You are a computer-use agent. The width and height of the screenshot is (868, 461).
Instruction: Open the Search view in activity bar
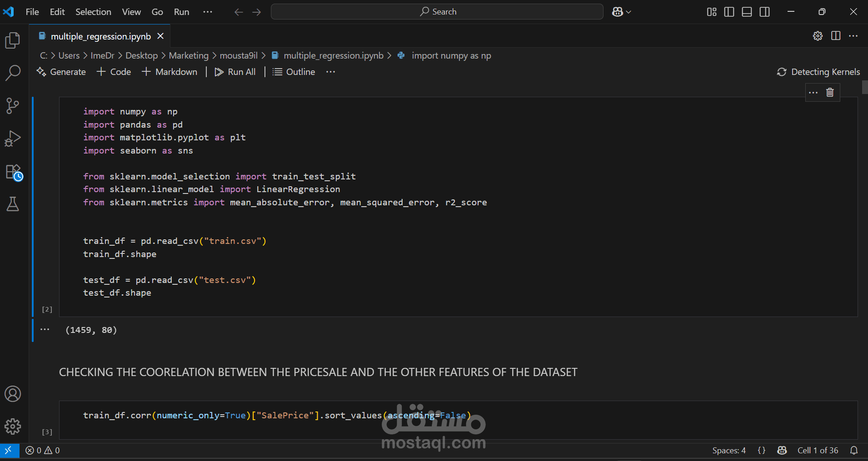pyautogui.click(x=13, y=73)
